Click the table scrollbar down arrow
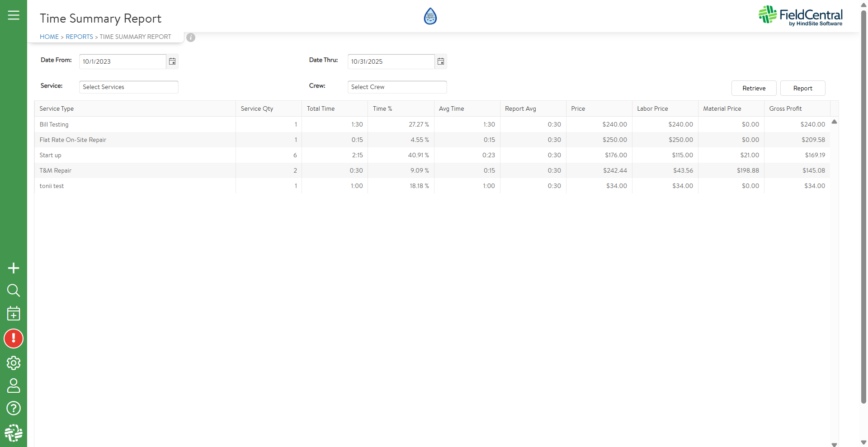The image size is (868, 447). tap(834, 444)
